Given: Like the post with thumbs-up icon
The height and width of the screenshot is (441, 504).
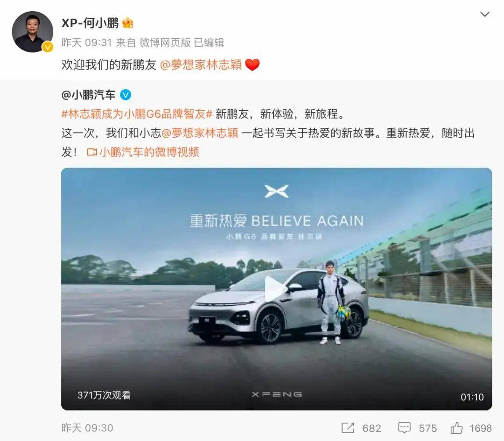Looking at the screenshot, I should [456, 428].
